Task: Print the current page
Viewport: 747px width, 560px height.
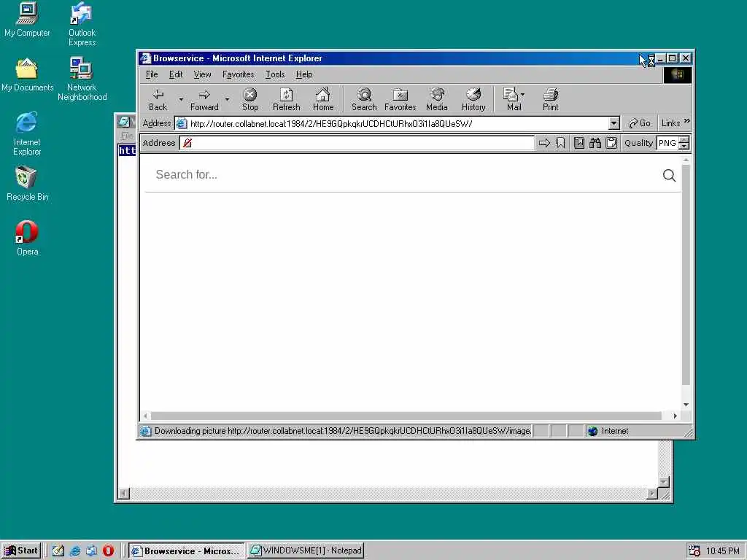Action: [550, 100]
